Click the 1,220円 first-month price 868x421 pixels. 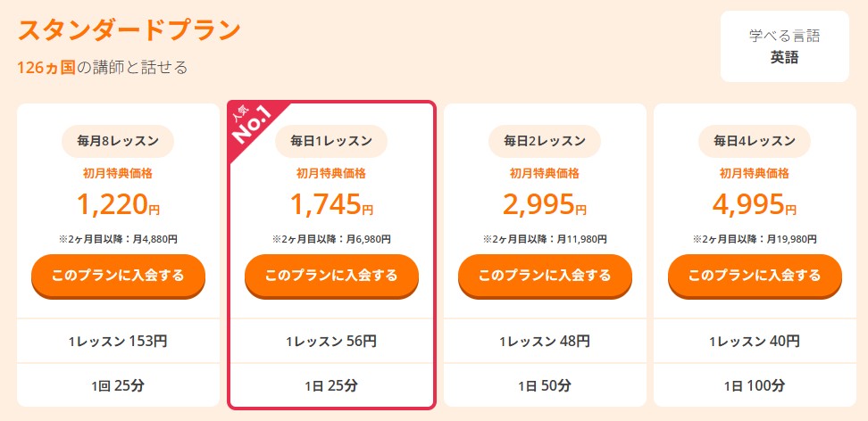click(x=118, y=204)
